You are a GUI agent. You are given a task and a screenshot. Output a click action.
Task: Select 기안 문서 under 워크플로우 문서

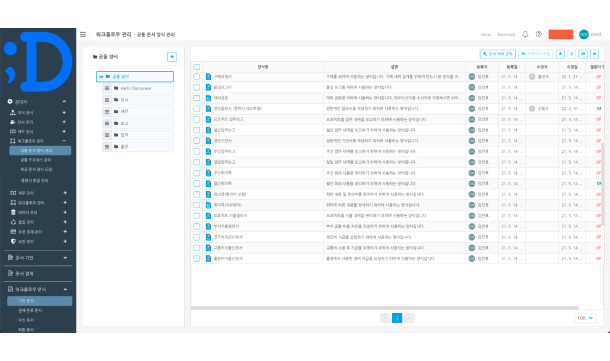[40, 301]
